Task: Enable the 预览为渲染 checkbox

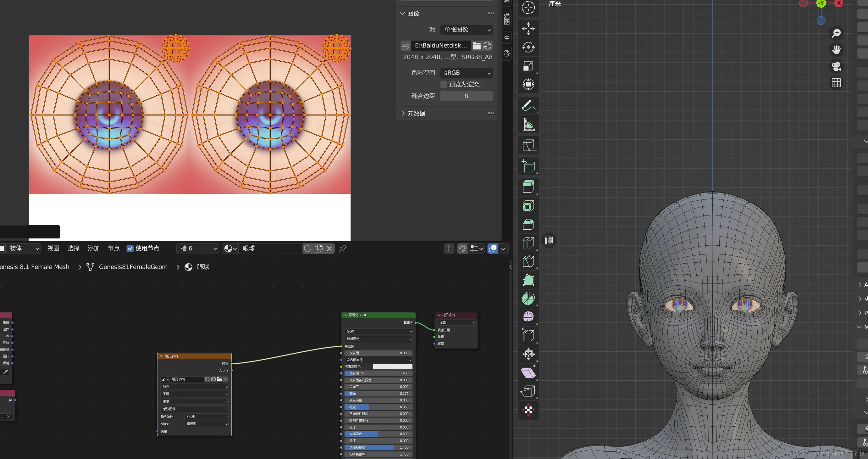Action: coord(444,84)
